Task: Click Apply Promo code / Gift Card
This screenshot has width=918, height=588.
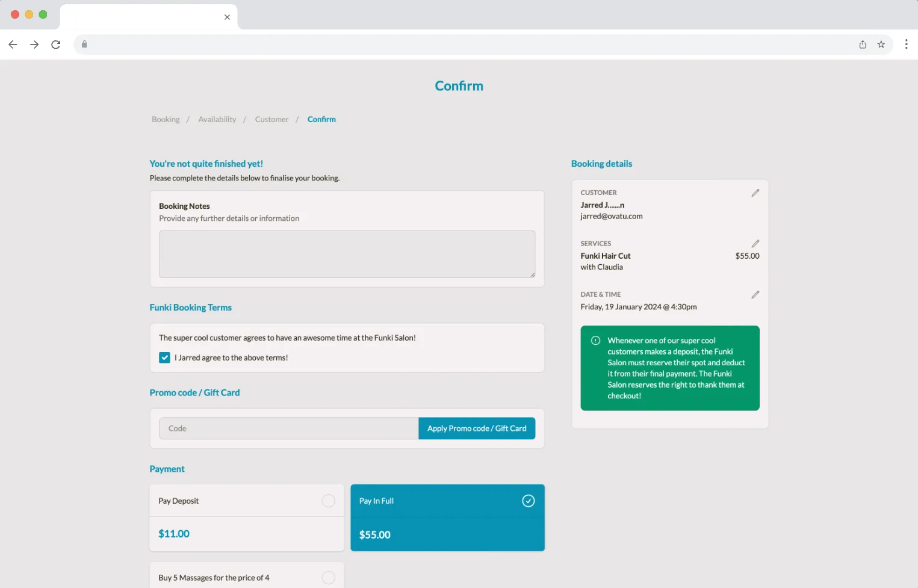Action: [x=476, y=428]
